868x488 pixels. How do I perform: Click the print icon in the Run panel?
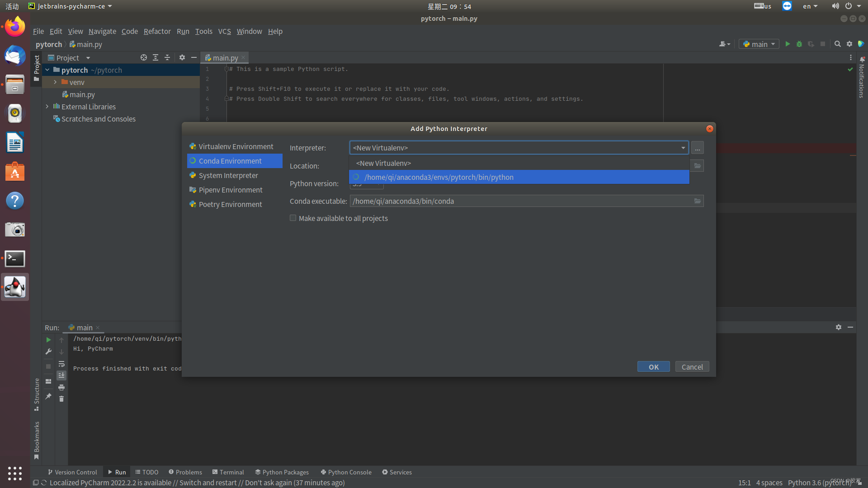pos(61,387)
